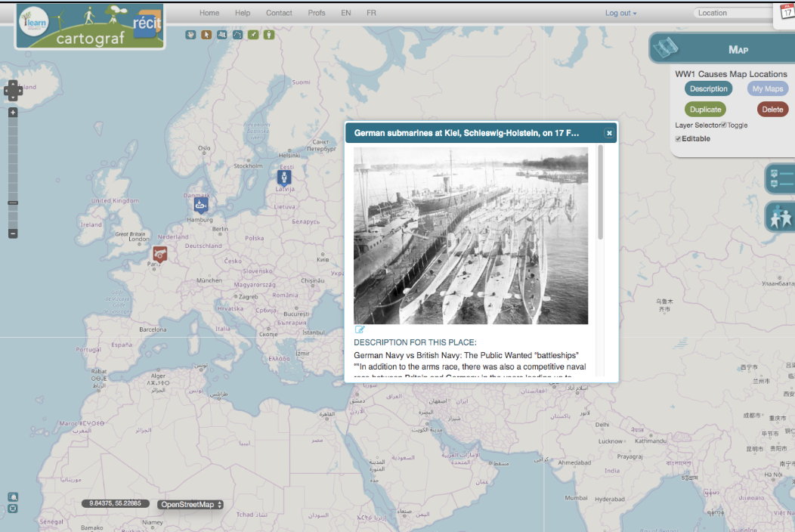Click the edit pencil icon in the popup
This screenshot has width=795, height=532.
360,329
